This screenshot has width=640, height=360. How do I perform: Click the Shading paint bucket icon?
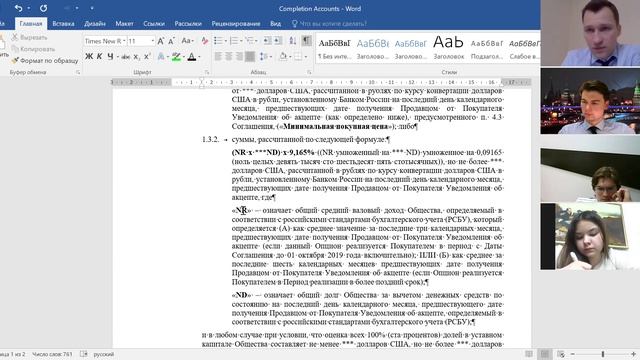pyautogui.click(x=283, y=57)
